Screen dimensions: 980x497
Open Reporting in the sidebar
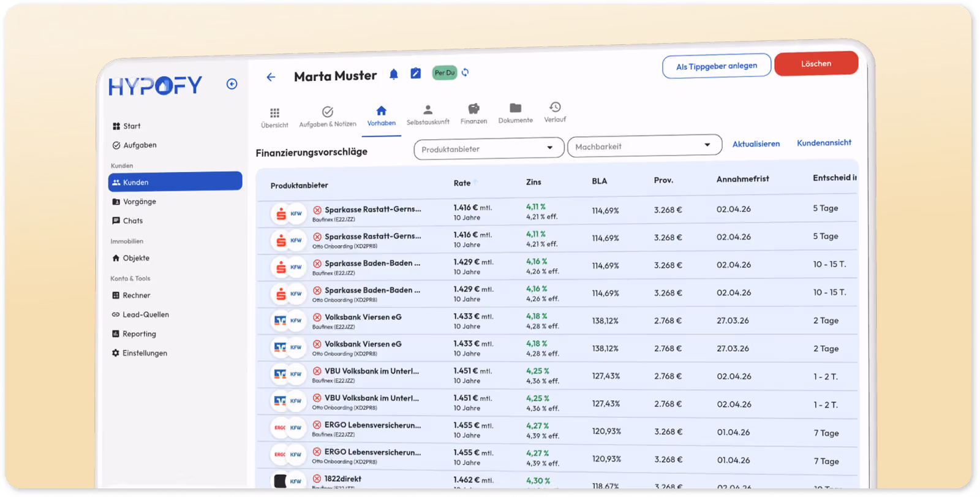(x=134, y=334)
